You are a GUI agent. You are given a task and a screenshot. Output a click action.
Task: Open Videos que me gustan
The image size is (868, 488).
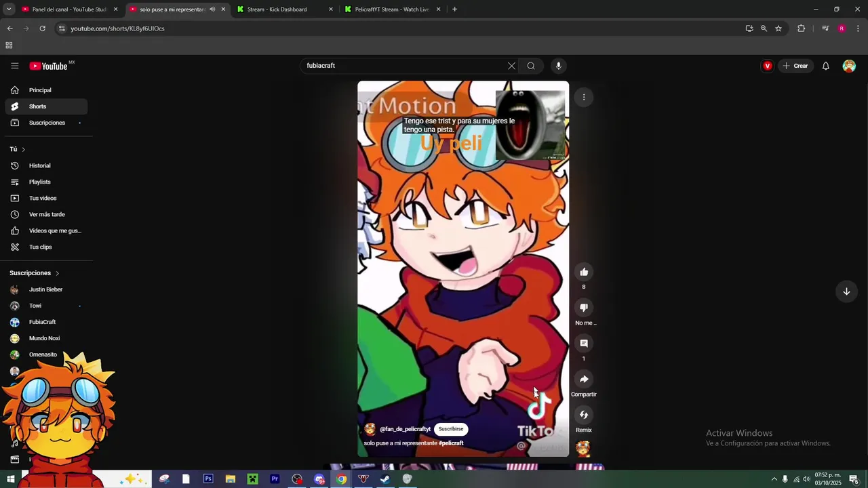tap(46, 230)
